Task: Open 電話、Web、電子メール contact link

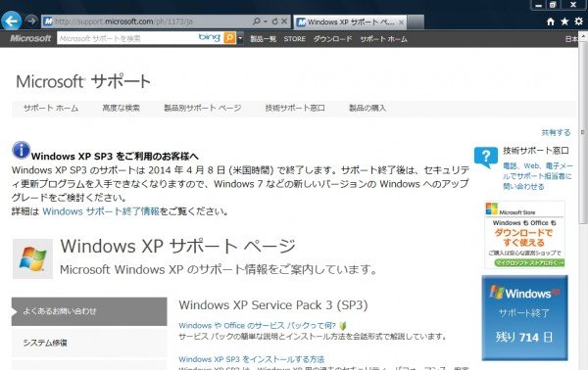Action: 537,176
